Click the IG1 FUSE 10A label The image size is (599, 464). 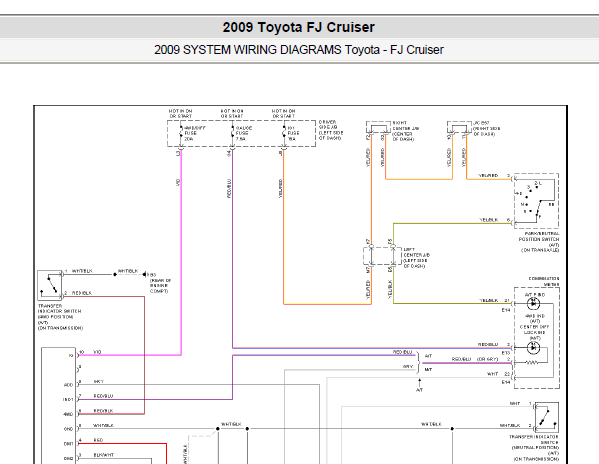pos(293,134)
